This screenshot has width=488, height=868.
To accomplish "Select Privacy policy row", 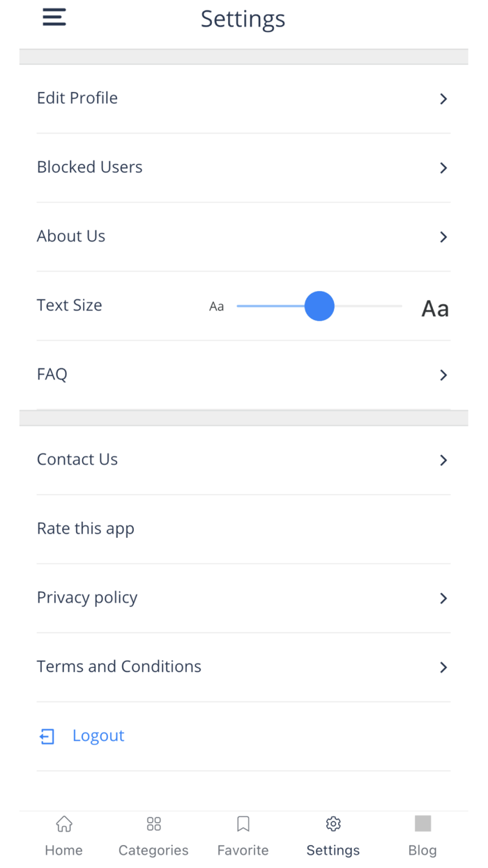I will [x=87, y=598].
